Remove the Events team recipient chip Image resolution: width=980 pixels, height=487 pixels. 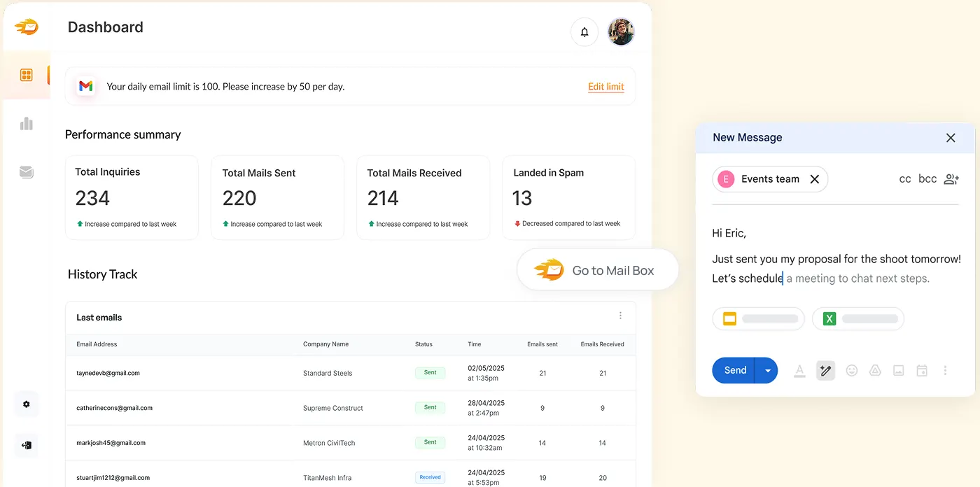click(814, 179)
